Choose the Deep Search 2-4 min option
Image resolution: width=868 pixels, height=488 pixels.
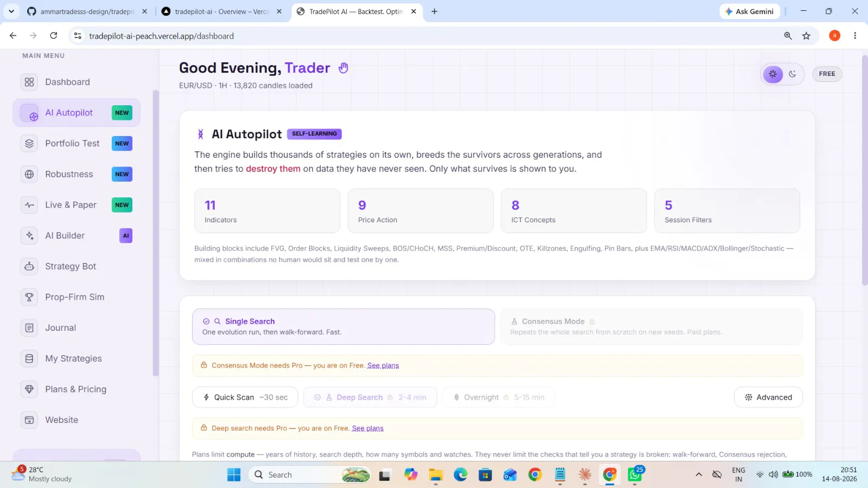370,397
